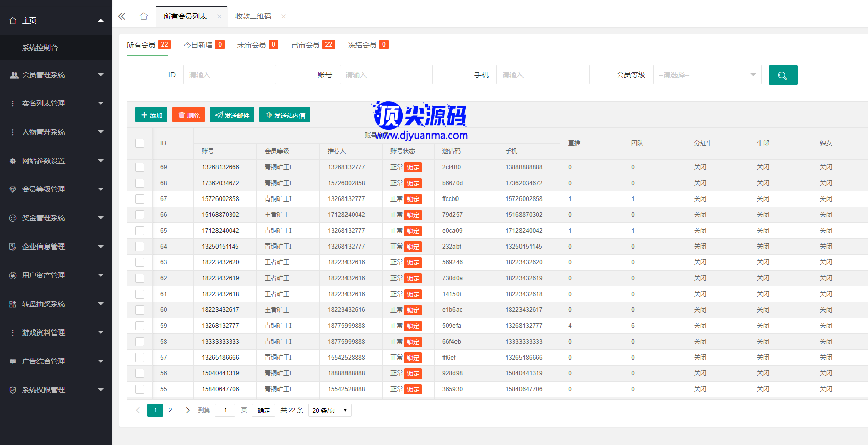The height and width of the screenshot is (445, 868).
Task: Click the 账号 search input field
Action: coord(386,75)
